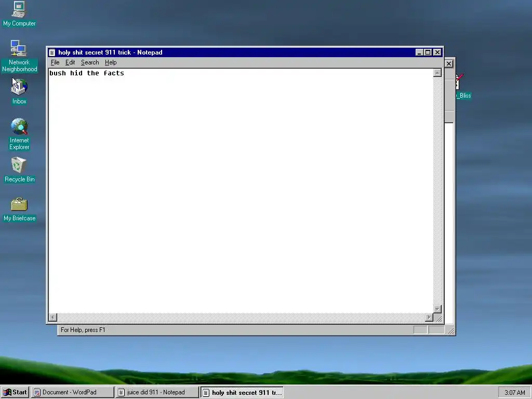Viewport: 532px width, 399px height.
Task: Select the Bliss desktop icon label
Action: pos(463,96)
